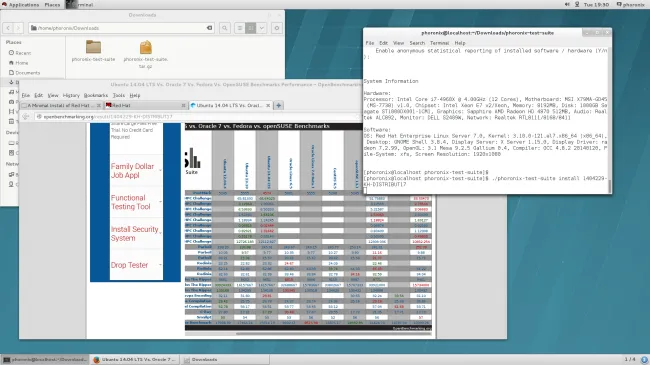Open new tab with plus button
Image resolution: width=650 pixels, height=365 pixels.
coord(279,105)
